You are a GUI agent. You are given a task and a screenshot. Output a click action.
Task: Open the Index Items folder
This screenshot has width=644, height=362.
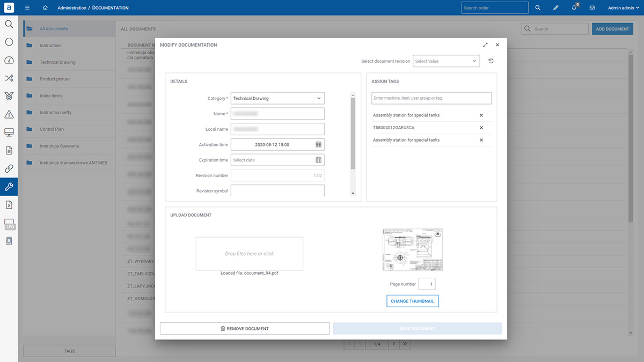69,95
